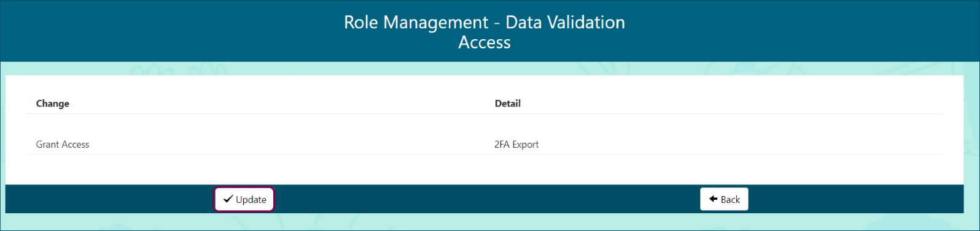The width and height of the screenshot is (980, 231).
Task: Click the checkmark icon on Update
Action: coord(228,199)
